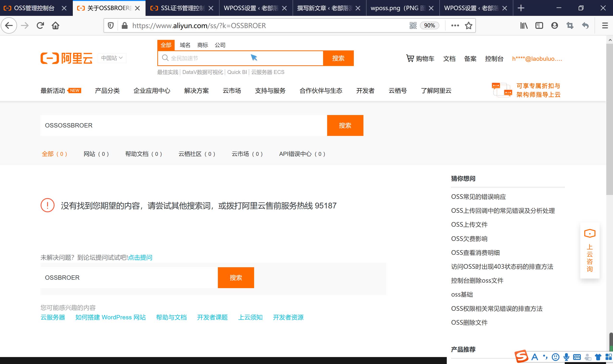Open the 解决方案 navigation menu
This screenshot has height=364, width=613.
(x=196, y=91)
